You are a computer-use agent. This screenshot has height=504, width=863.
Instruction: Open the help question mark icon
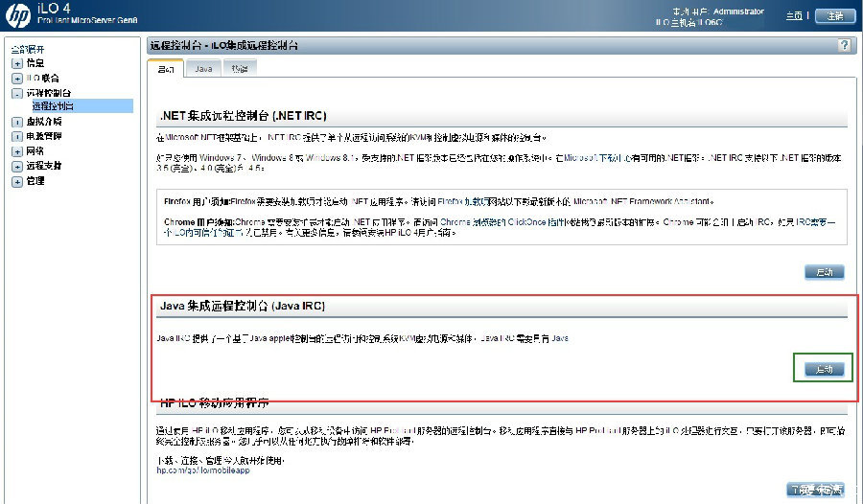click(844, 45)
